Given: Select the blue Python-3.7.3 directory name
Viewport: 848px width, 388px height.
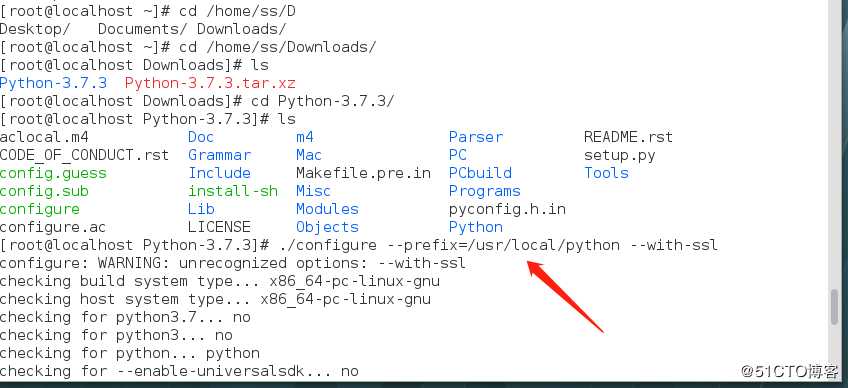Looking at the screenshot, I should (53, 83).
